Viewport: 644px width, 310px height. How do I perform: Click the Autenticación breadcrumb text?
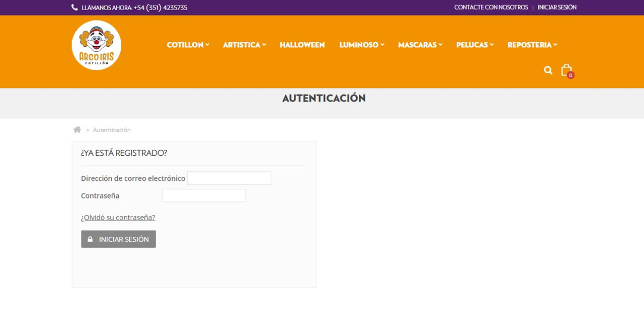click(112, 130)
